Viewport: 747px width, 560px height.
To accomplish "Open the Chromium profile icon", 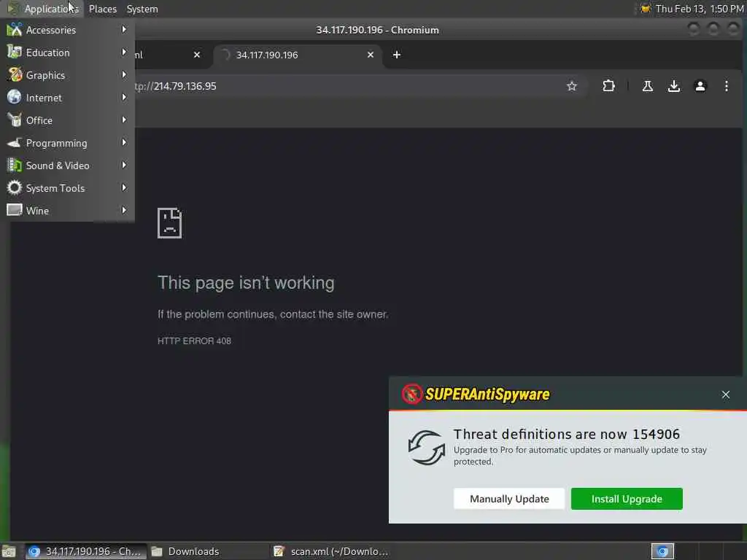I will coord(700,86).
